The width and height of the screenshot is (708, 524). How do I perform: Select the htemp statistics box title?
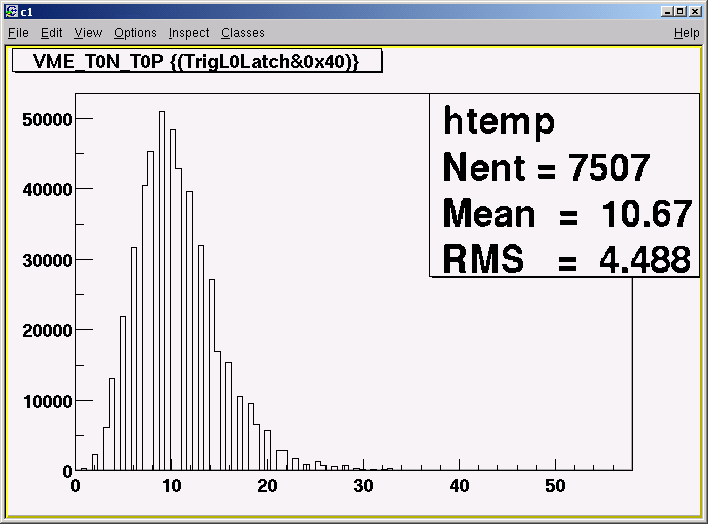point(499,121)
